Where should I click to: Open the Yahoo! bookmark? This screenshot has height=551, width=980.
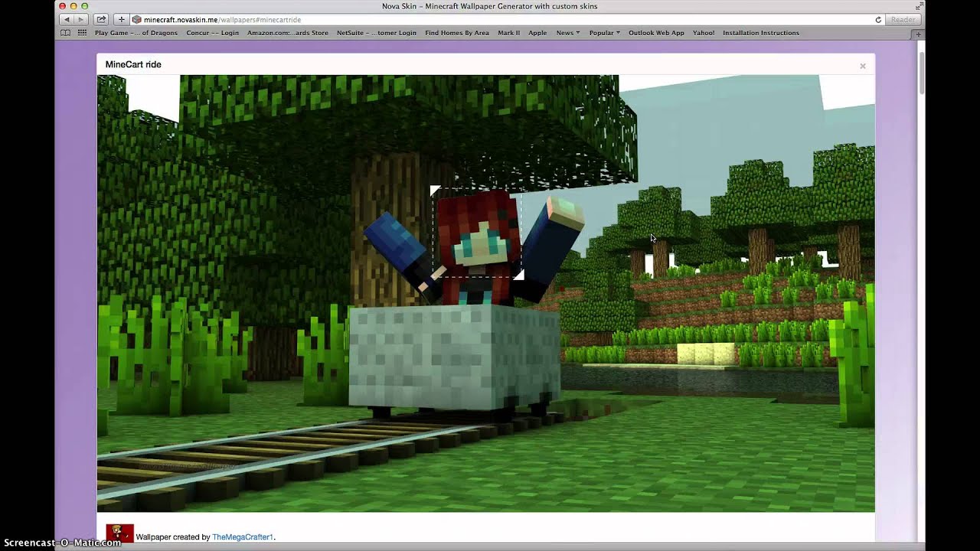[703, 33]
